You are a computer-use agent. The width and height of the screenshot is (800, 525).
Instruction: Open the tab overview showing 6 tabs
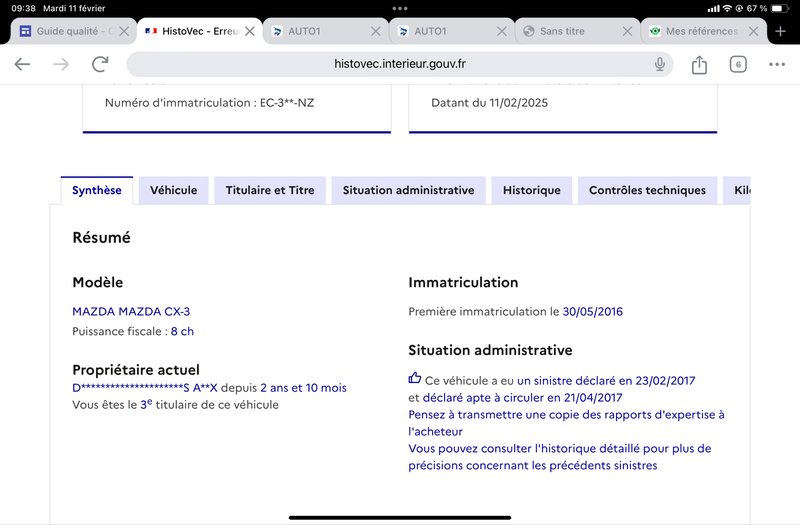point(738,64)
